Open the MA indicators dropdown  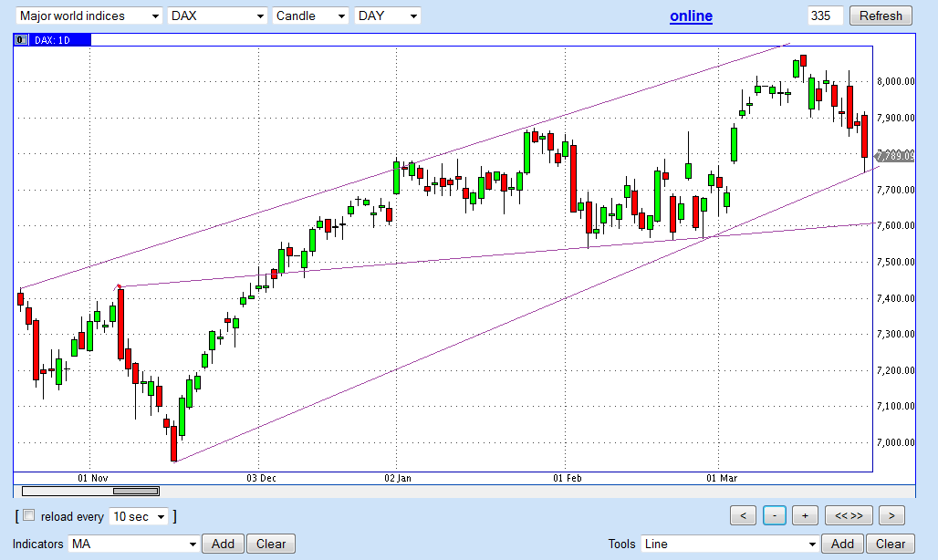pos(133,544)
